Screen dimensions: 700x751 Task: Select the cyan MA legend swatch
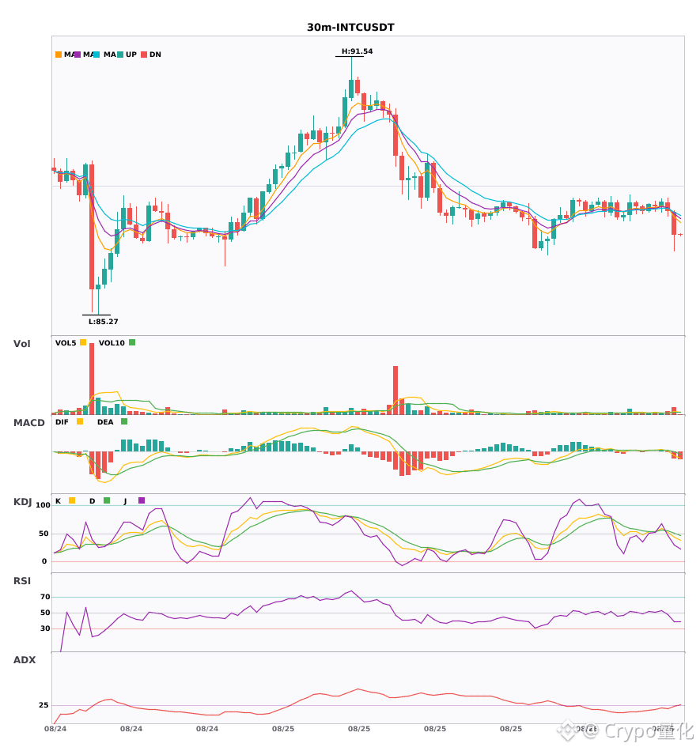pos(96,55)
